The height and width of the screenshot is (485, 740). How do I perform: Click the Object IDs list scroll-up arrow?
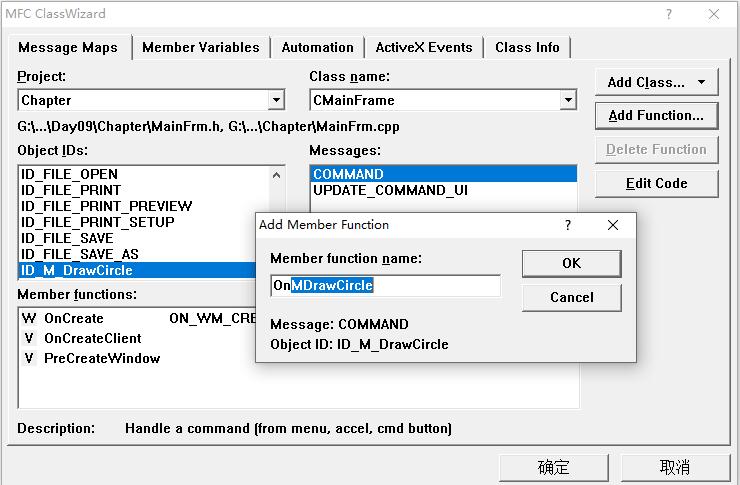tap(277, 175)
